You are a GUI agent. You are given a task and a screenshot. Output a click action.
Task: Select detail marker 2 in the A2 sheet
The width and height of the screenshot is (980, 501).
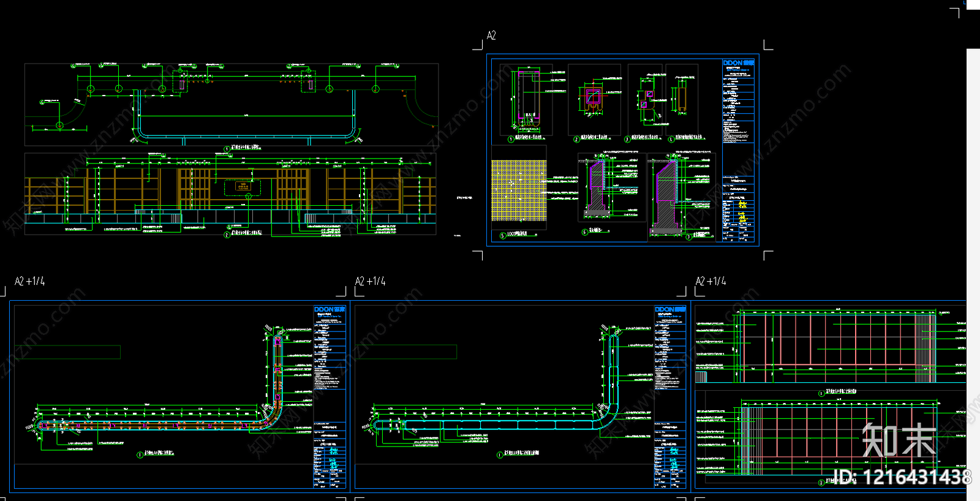[x=576, y=139]
